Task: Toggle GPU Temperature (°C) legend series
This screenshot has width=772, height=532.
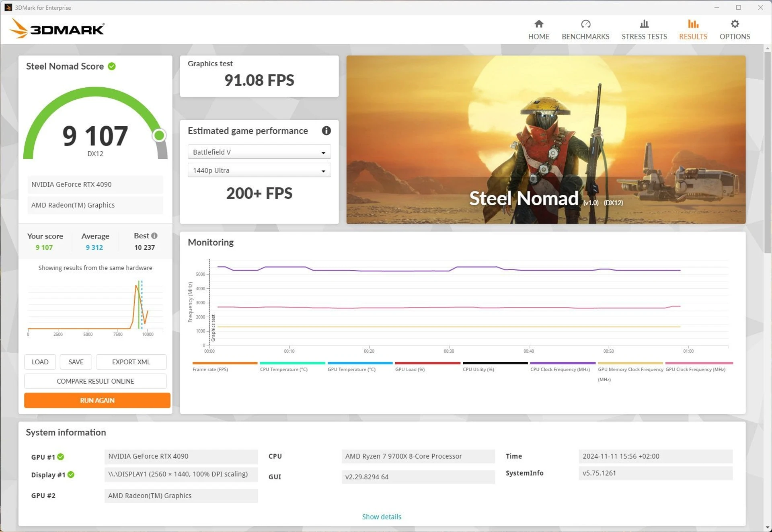Action: [359, 367]
